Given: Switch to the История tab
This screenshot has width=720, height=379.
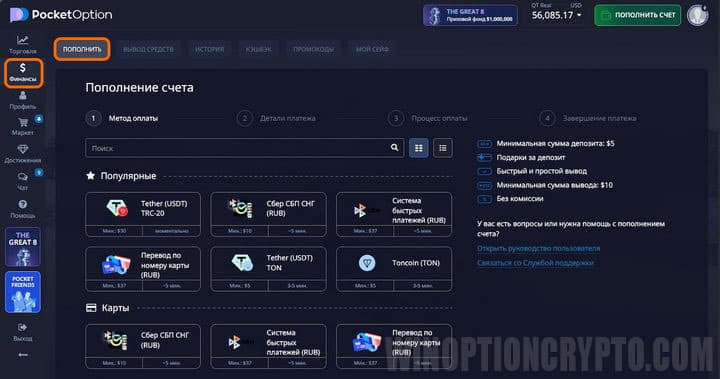Looking at the screenshot, I should pyautogui.click(x=210, y=49).
